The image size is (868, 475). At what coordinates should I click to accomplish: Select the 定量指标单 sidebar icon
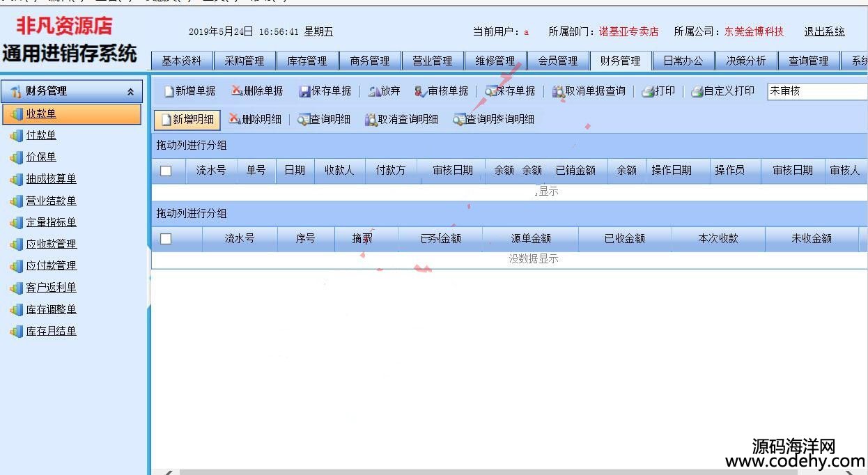tap(16, 222)
